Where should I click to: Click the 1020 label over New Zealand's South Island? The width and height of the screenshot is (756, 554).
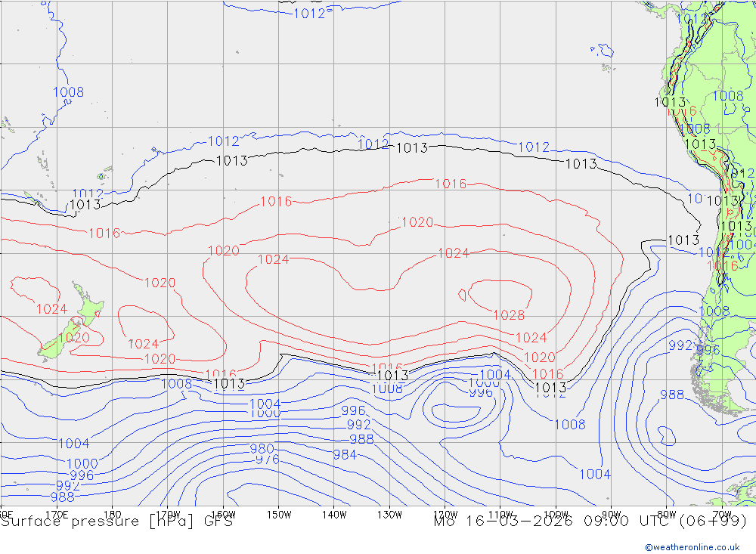74,338
